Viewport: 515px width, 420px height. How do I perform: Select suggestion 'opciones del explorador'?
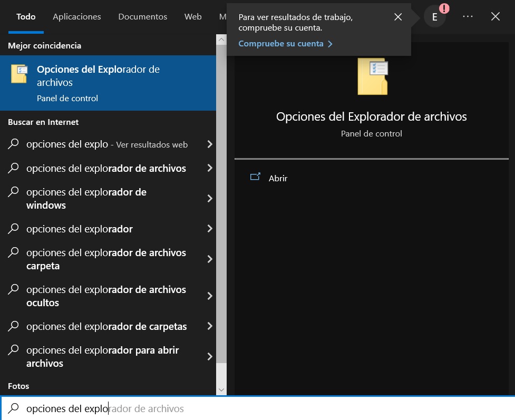[108, 229]
